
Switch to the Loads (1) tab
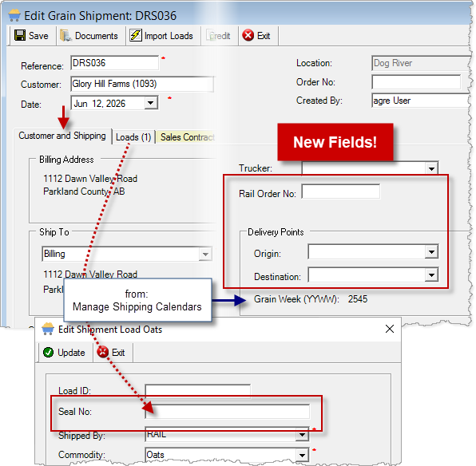(133, 137)
